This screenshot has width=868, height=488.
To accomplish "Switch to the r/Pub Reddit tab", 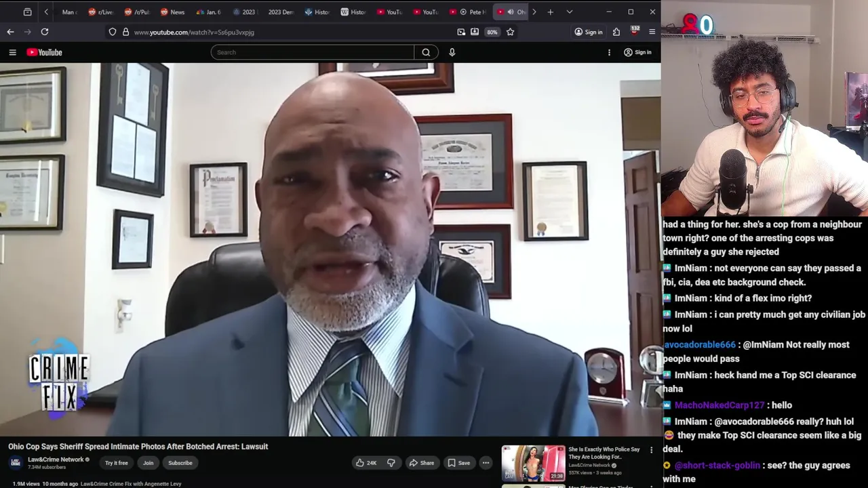I will pyautogui.click(x=136, y=12).
